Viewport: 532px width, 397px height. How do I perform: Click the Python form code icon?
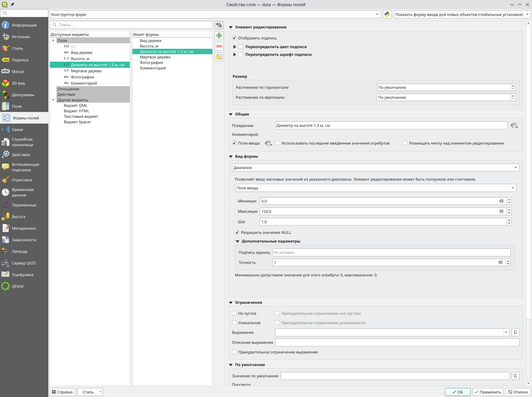[x=387, y=14]
